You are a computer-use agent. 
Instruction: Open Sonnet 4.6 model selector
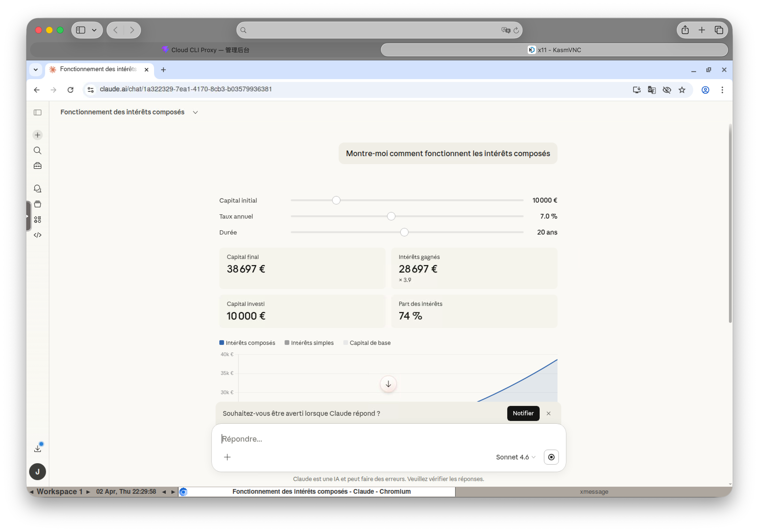point(515,457)
